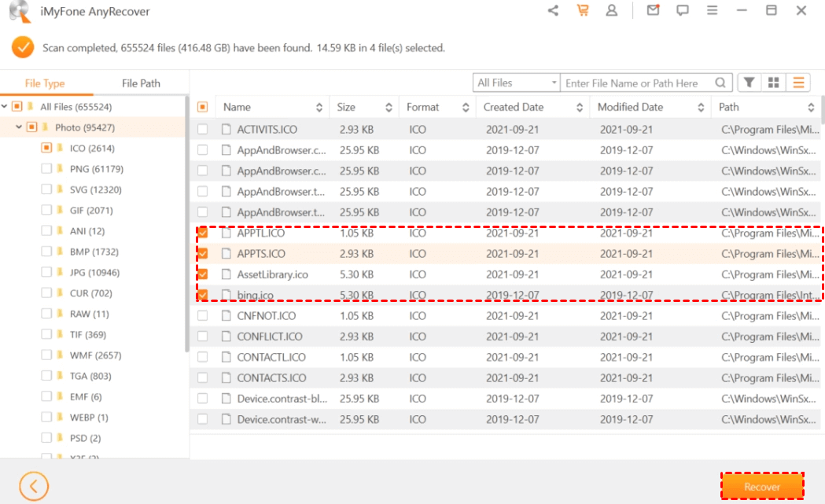Screen dimensions: 825x504
Task: Open the filter funnel icon
Action: point(749,83)
